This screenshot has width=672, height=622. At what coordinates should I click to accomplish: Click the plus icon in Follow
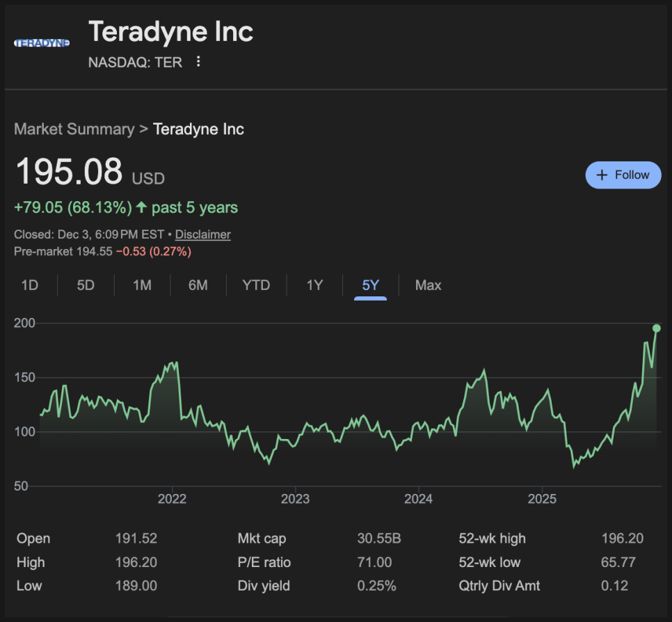[602, 175]
